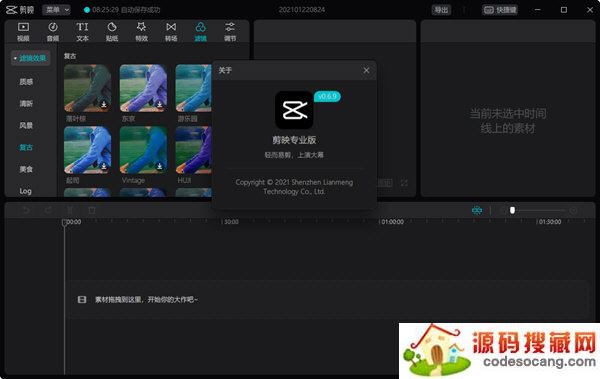Image resolution: width=600 pixels, height=379 pixels.
Task: Click the empty track drop area with 素材拖拽到这里
Action: tap(328, 299)
